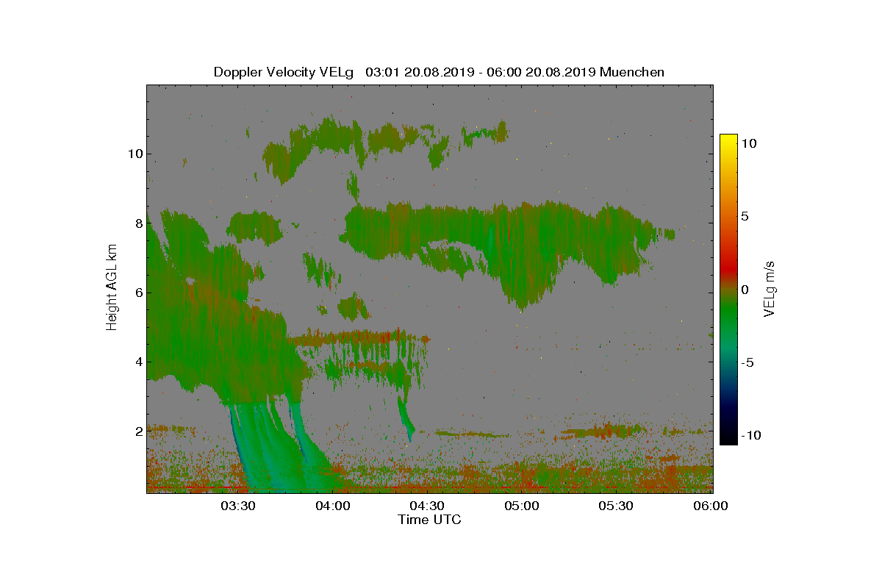Click the colorbar label 'VELg m/s'
882x588 pixels.
[x=770, y=289]
